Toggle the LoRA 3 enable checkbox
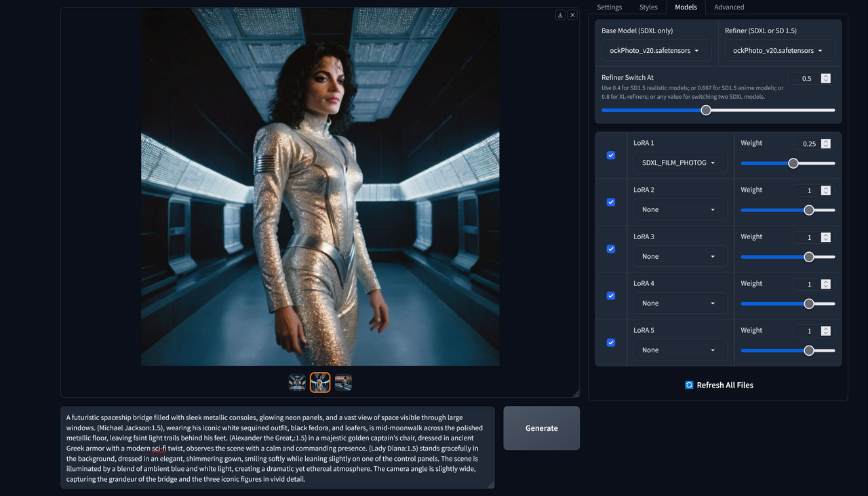This screenshot has width=868, height=496. 611,249
